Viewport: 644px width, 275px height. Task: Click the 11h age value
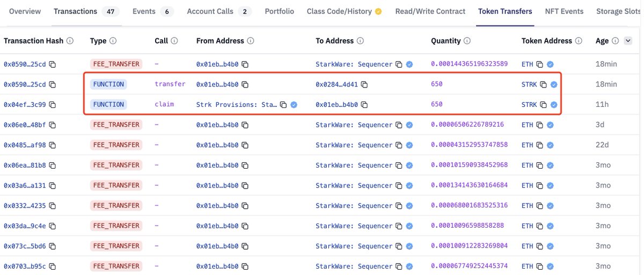[x=601, y=105]
